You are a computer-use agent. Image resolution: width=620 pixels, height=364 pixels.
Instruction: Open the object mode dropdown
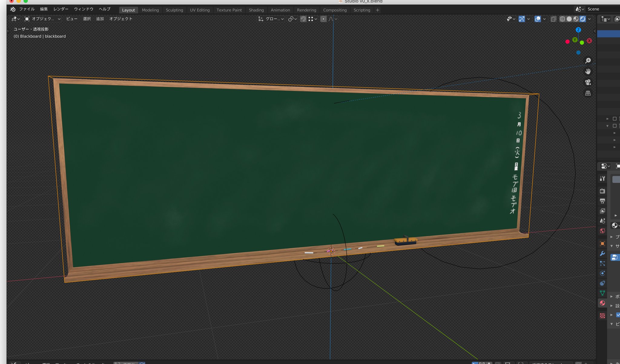[x=42, y=19]
